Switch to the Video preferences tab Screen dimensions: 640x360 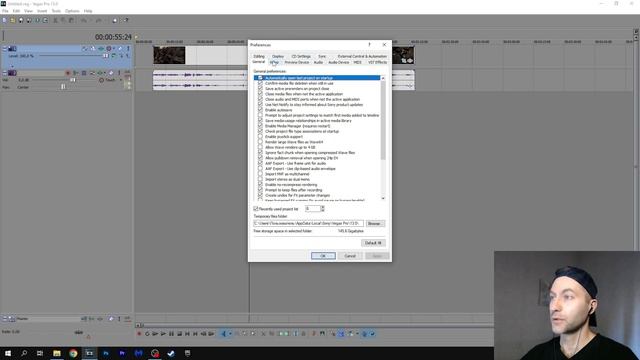coord(274,62)
